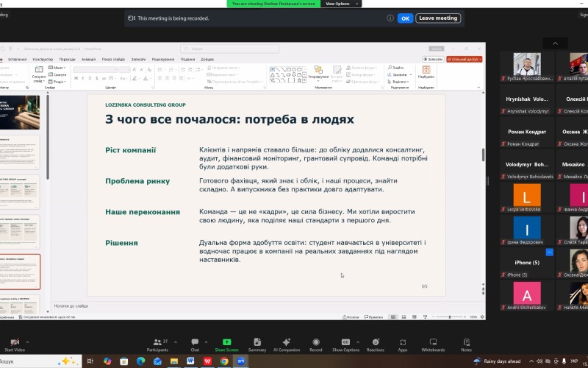Open the Zoom Chat icon
This screenshot has width=588, height=368.
click(x=195, y=342)
